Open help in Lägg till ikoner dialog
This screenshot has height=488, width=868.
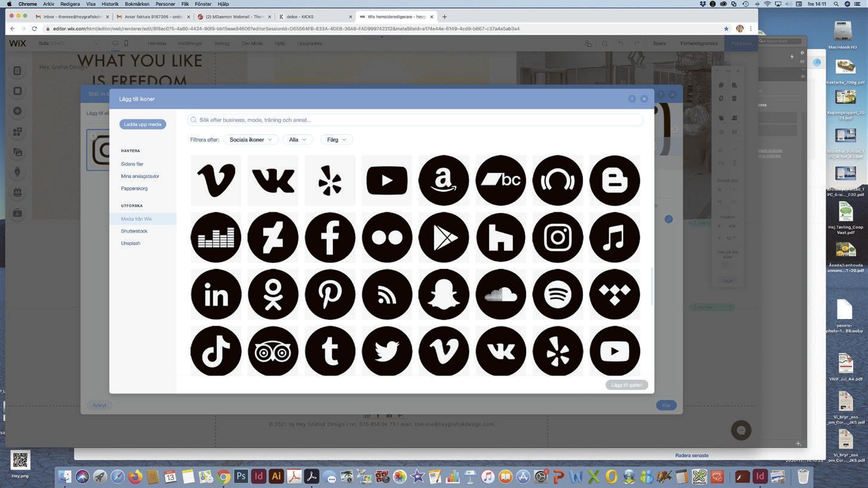pos(631,99)
